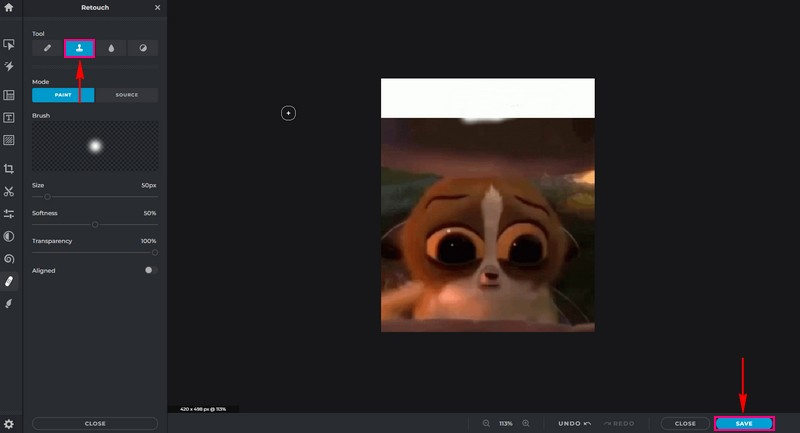The image size is (800, 433).
Task: Choose the Dodge/Burn circle tool
Action: coord(143,48)
